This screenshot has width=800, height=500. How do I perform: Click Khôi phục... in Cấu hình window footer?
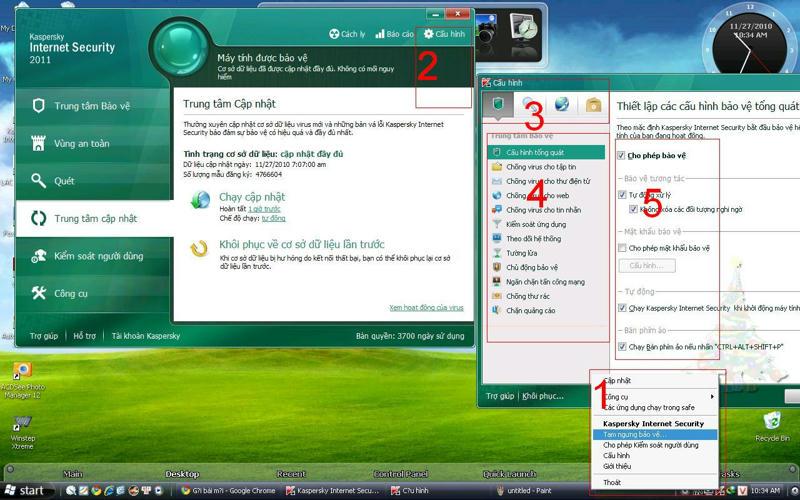543,396
